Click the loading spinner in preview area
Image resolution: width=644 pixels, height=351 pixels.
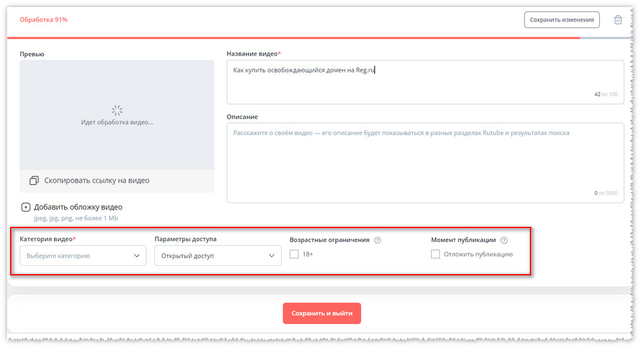click(x=117, y=110)
